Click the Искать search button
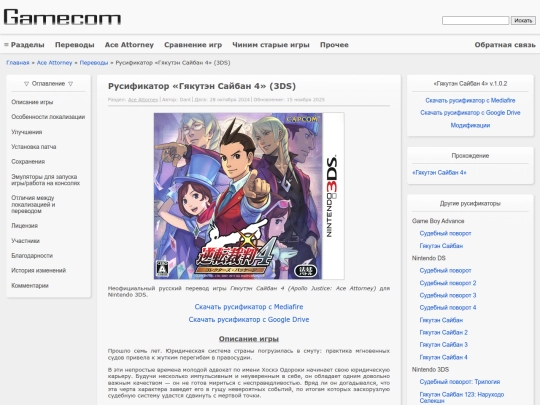Viewport: 540px width, 405px height. click(523, 21)
